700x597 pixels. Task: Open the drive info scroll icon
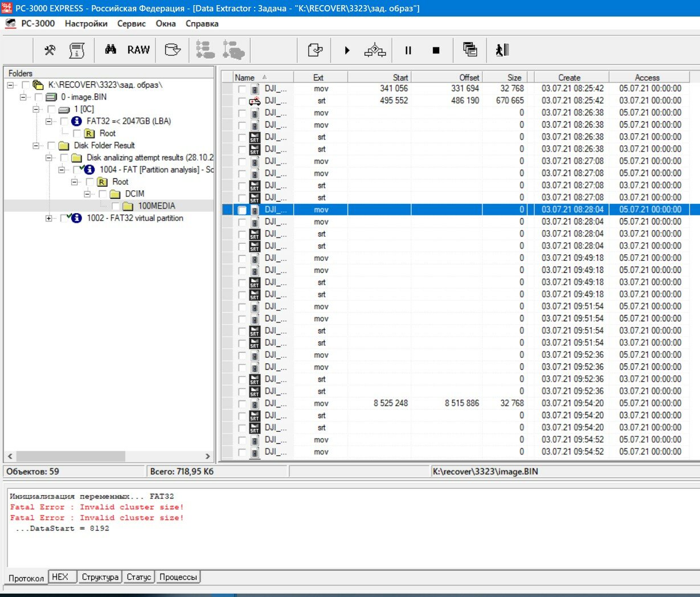pos(76,50)
